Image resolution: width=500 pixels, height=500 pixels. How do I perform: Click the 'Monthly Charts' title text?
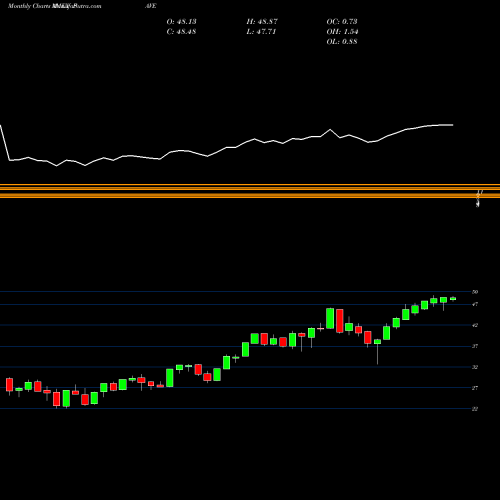(29, 6)
